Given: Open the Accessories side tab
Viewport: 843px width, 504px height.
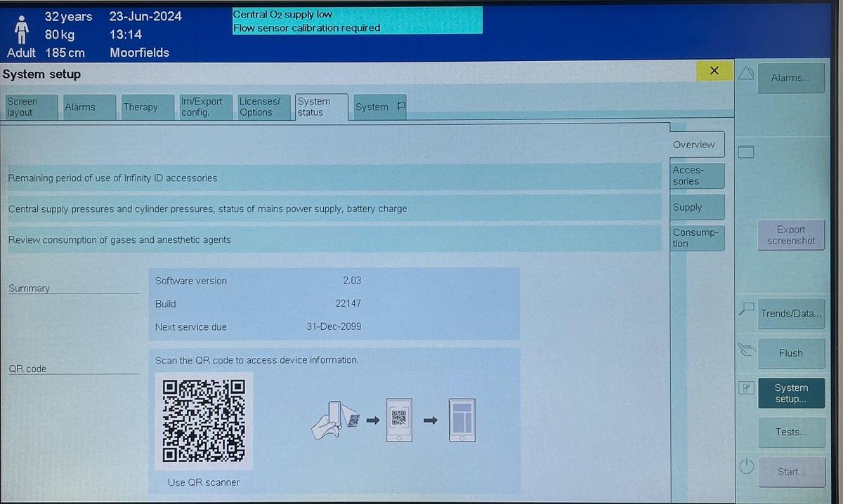Looking at the screenshot, I should point(696,175).
